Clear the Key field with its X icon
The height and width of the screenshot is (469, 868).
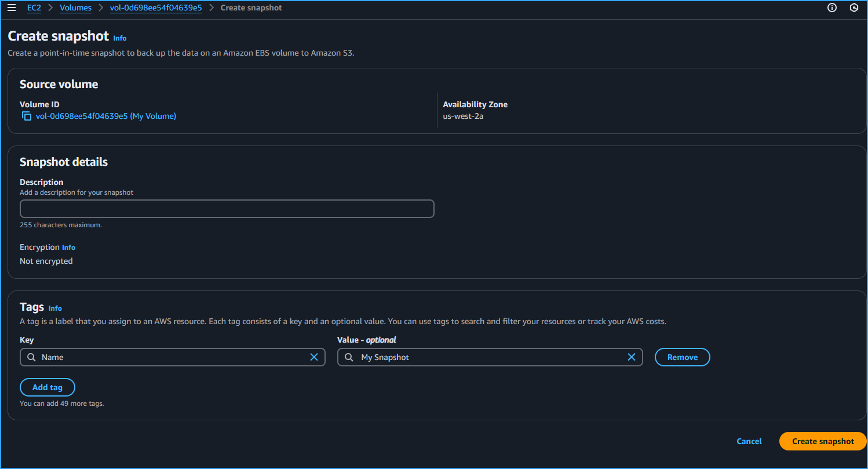(314, 357)
